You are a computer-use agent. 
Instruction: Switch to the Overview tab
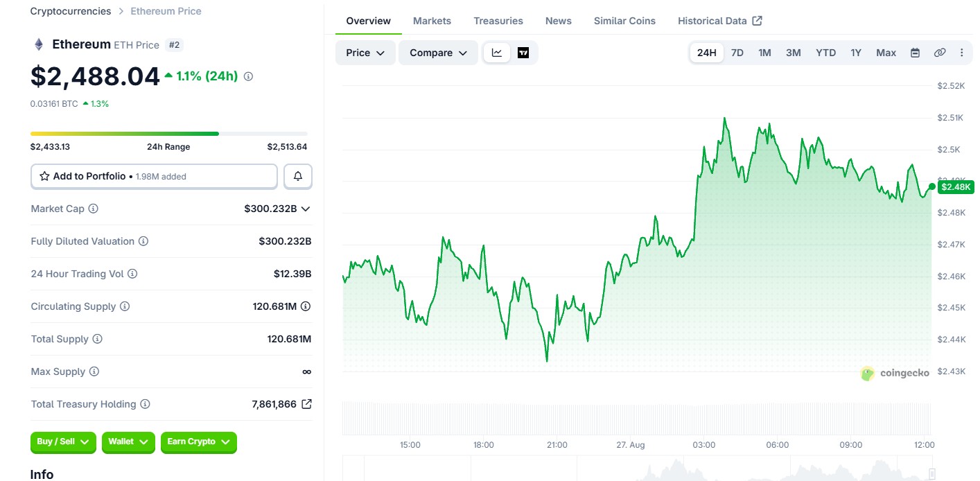369,21
